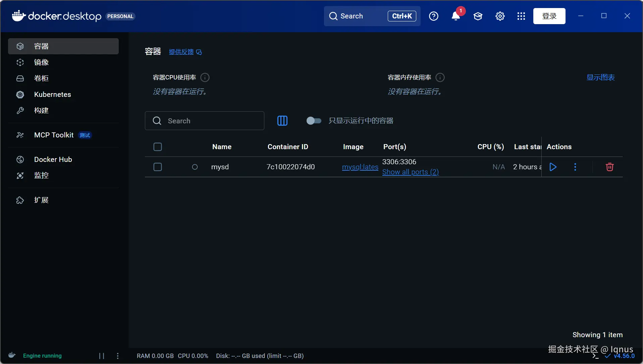Open the mysql:latest image link

tap(360, 167)
